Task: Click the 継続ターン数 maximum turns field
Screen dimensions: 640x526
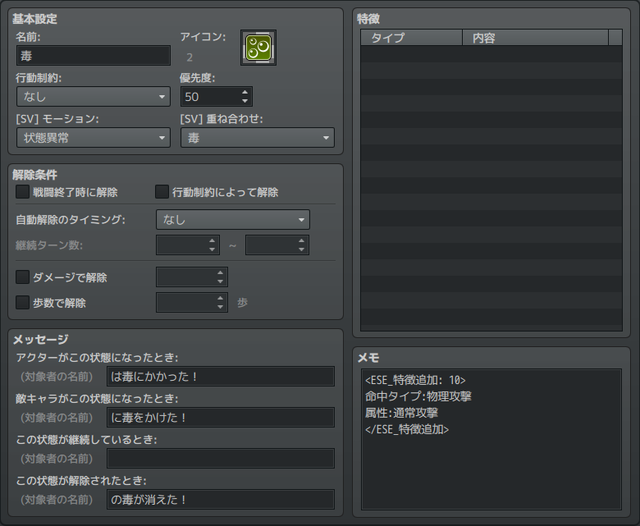Action: pos(277,245)
